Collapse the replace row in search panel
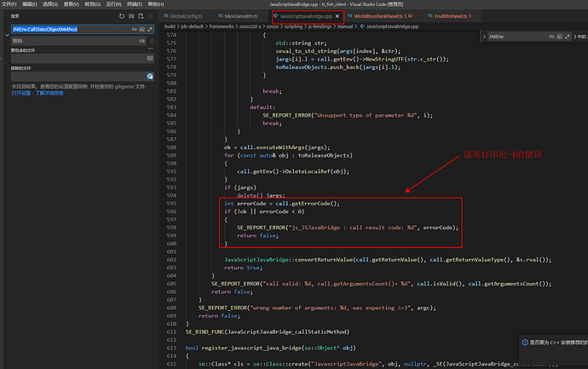The width and height of the screenshot is (588, 369). point(5,34)
